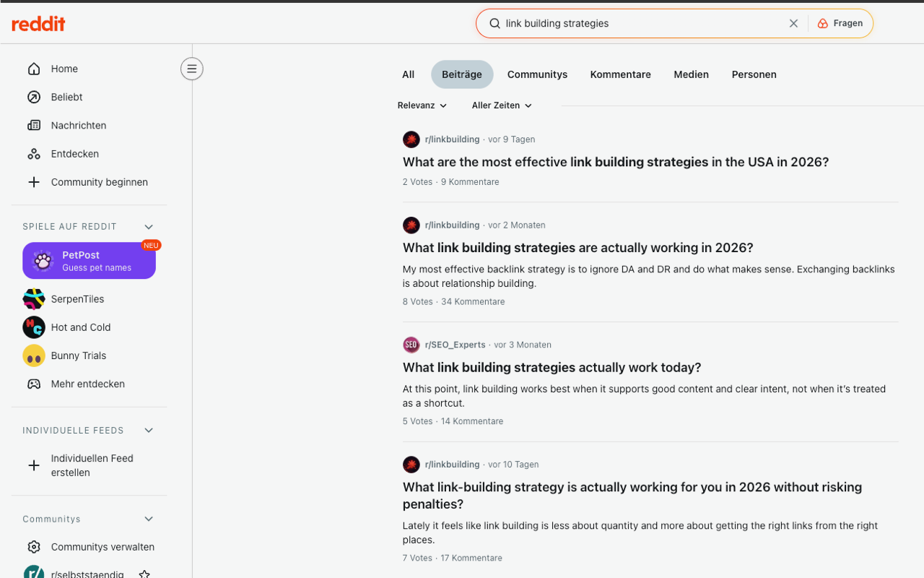Open the post's 34 Kommentare link
This screenshot has width=924, height=578.
click(473, 301)
